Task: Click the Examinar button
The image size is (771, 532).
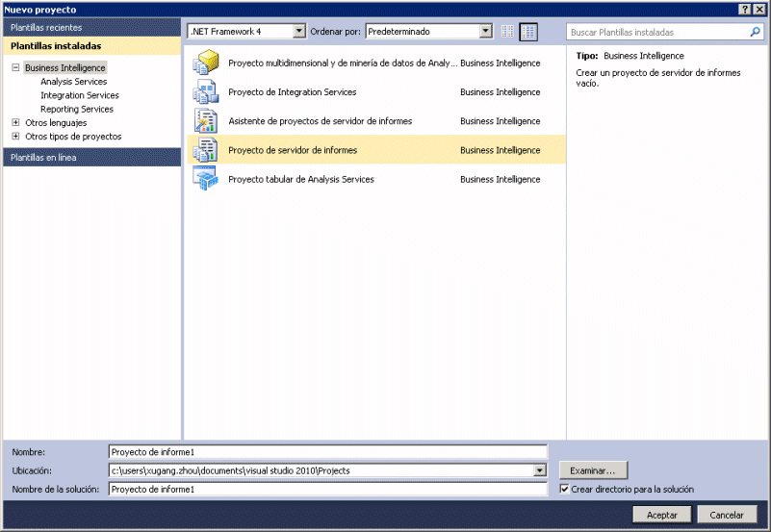Action: 593,470
